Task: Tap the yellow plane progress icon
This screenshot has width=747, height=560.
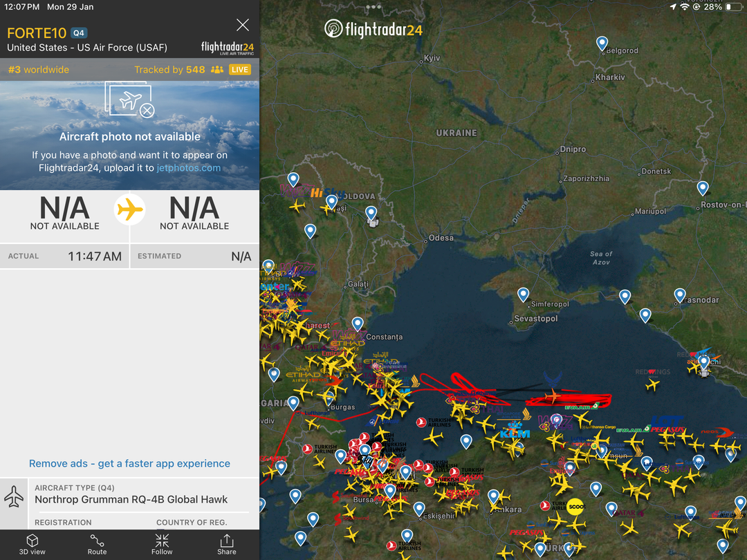Action: pos(129,209)
